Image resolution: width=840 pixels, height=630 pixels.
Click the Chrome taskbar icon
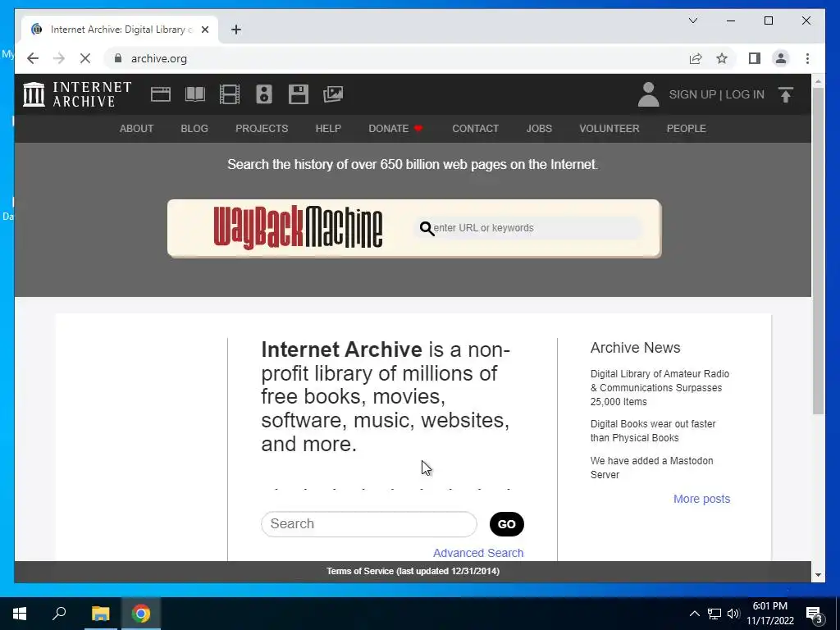pos(141,614)
